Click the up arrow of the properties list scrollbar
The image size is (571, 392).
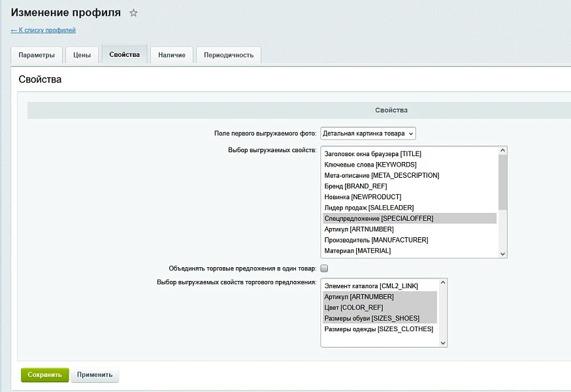click(x=502, y=150)
